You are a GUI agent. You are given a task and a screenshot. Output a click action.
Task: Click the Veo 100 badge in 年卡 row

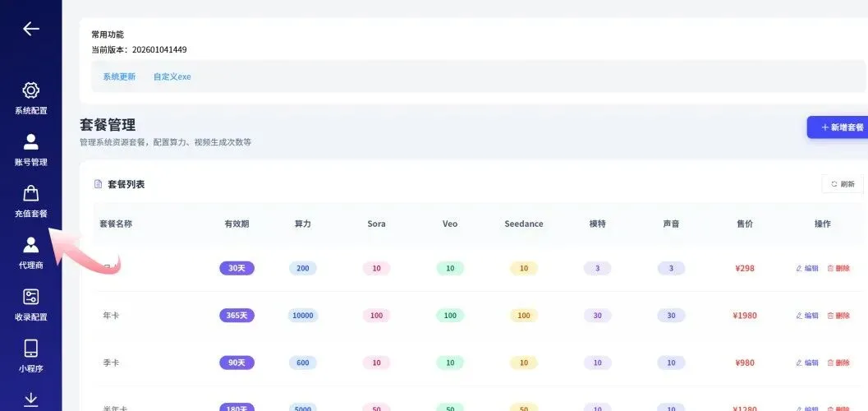(x=450, y=315)
